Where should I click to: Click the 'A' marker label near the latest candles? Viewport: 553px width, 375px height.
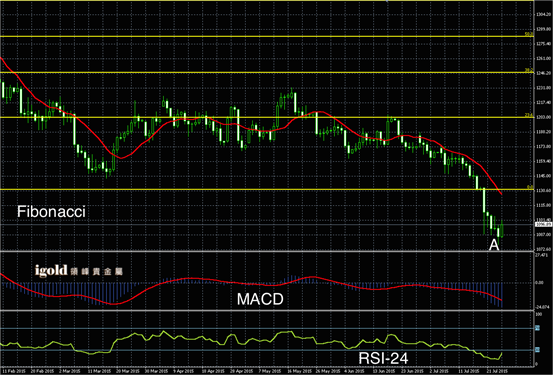(494, 245)
